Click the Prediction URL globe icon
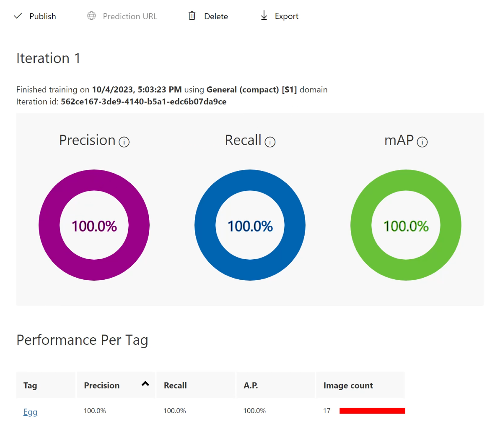The height and width of the screenshot is (448, 500). [91, 16]
